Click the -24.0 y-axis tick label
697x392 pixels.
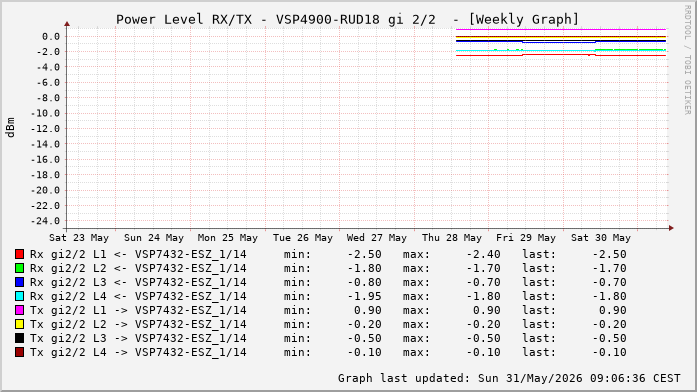click(45, 221)
